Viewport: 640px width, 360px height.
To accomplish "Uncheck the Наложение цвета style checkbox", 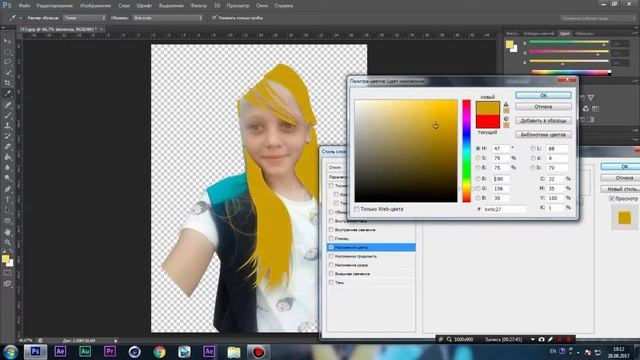I will [331, 247].
